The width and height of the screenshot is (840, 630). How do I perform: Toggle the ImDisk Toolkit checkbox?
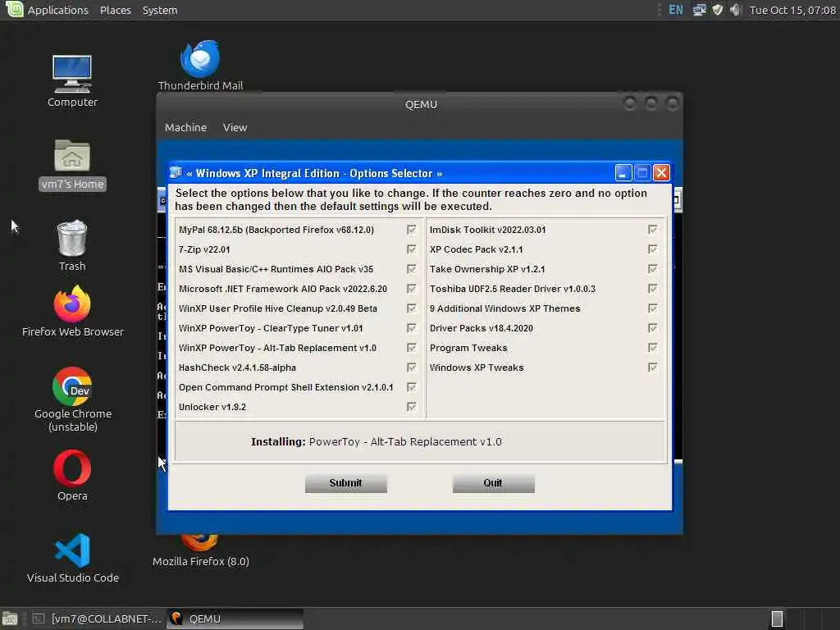click(652, 230)
